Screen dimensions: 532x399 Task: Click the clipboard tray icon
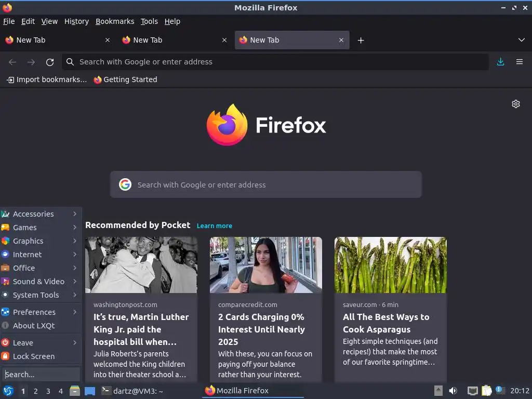point(486,391)
